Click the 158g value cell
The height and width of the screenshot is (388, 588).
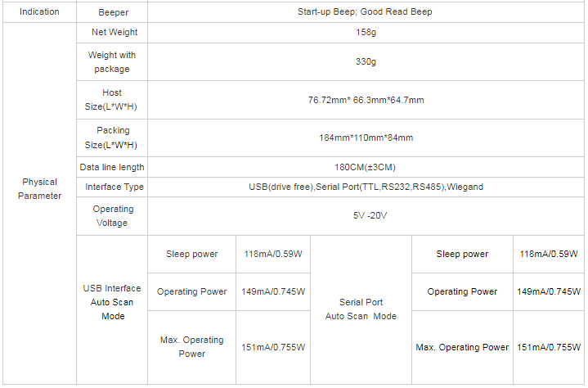click(366, 33)
